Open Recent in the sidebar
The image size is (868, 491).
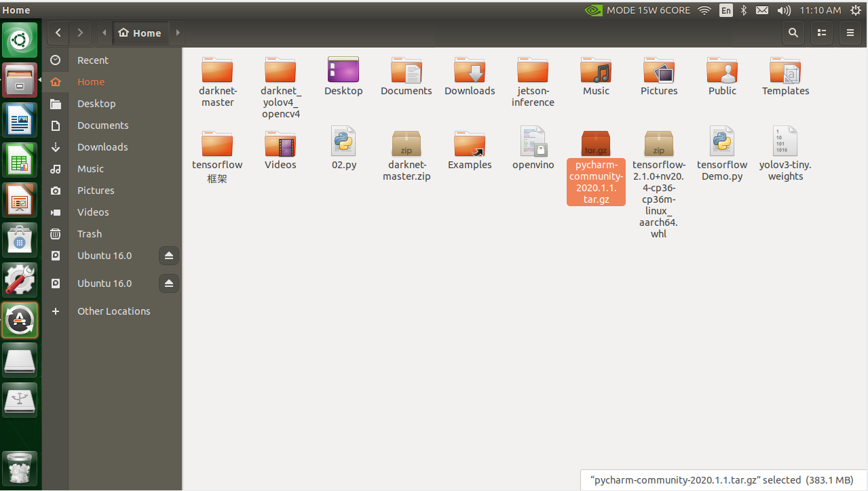pos(112,60)
